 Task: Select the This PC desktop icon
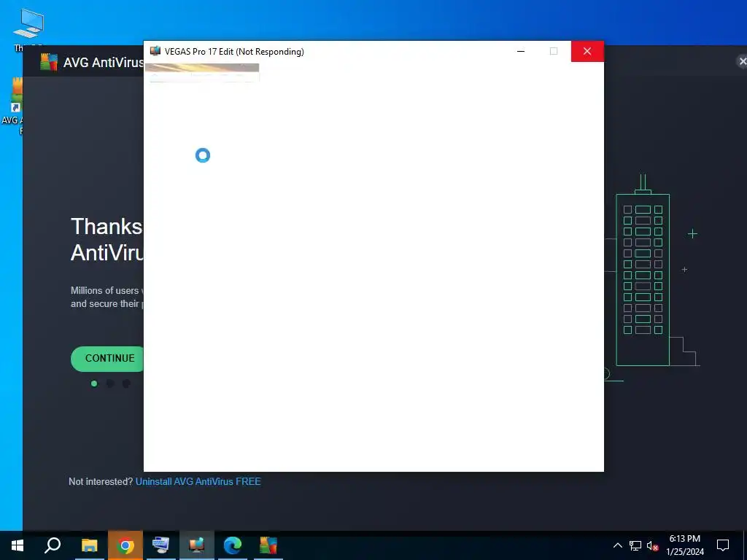[28, 29]
